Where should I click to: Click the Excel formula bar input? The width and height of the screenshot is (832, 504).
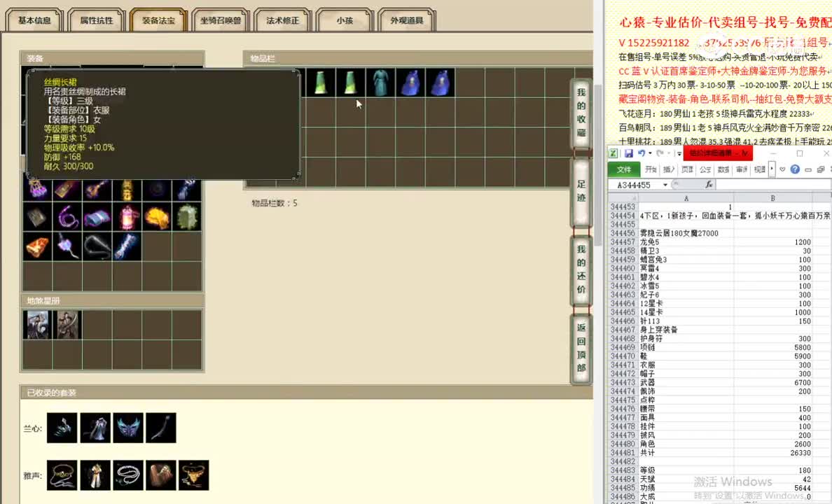coord(773,185)
